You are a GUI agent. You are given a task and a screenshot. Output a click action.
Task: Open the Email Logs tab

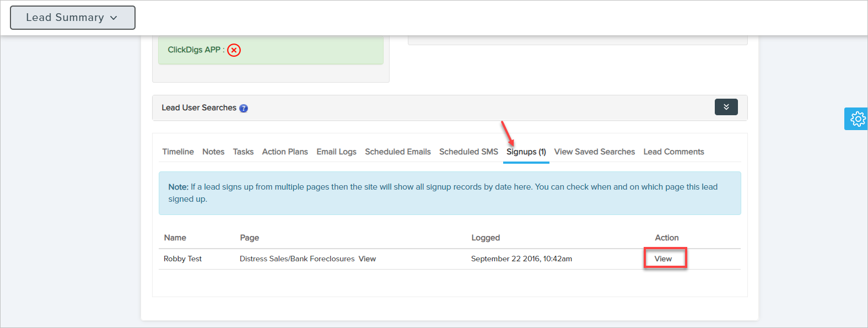(336, 152)
